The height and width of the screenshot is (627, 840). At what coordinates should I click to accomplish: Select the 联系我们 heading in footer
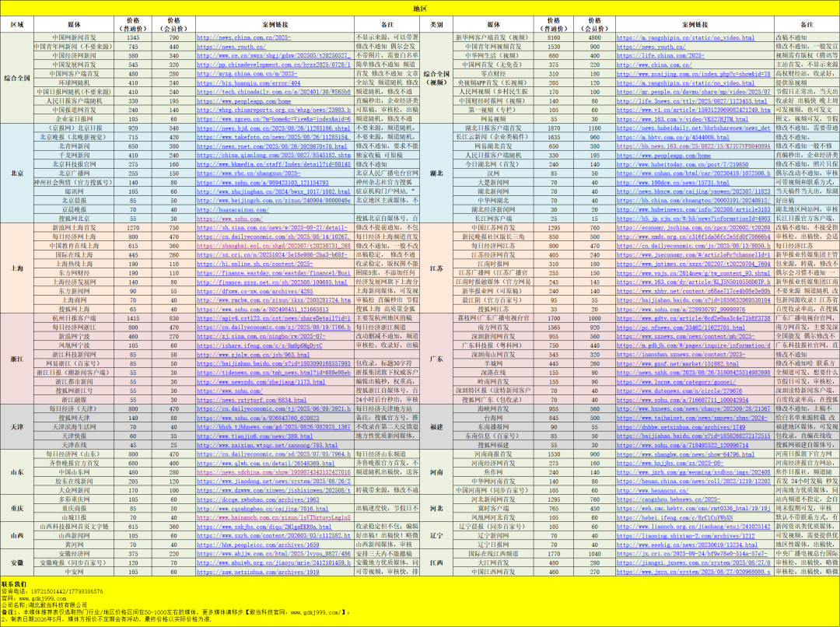(14, 584)
